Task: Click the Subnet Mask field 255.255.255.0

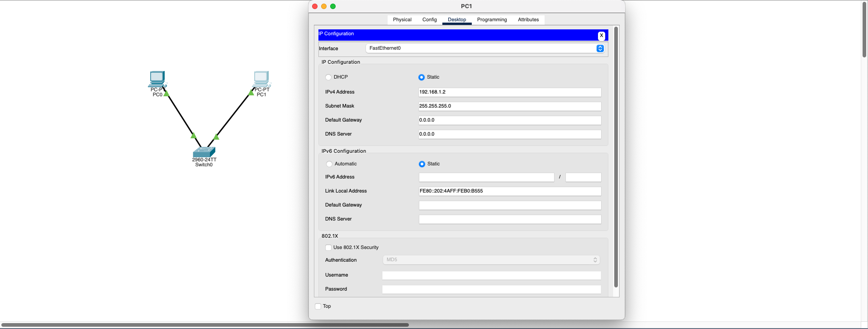Action: point(510,106)
